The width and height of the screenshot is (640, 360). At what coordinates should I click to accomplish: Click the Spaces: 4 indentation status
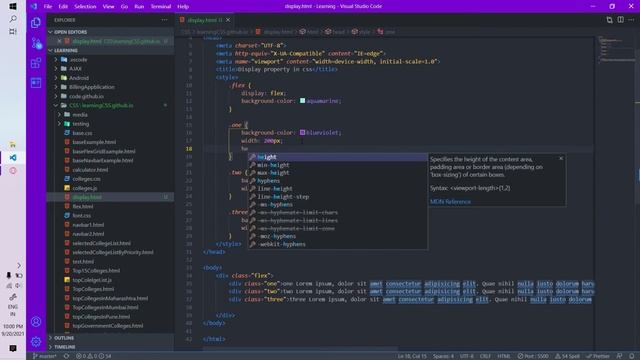pyautogui.click(x=443, y=356)
